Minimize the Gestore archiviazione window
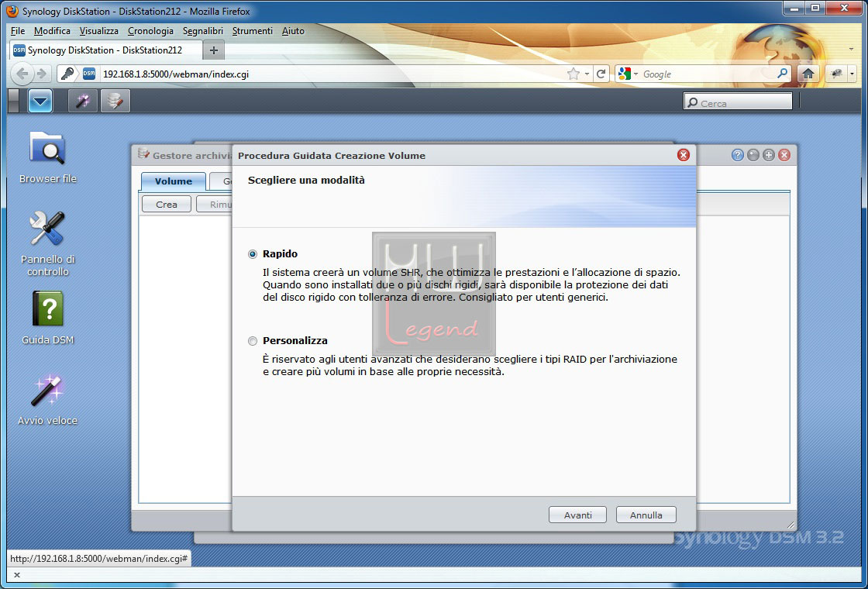Image resolution: width=868 pixels, height=589 pixels. coord(753,156)
